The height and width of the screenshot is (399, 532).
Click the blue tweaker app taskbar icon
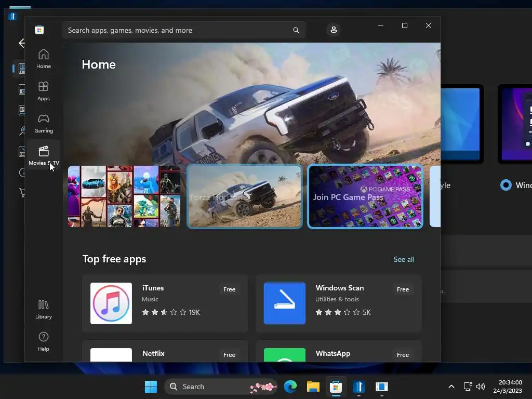click(x=358, y=387)
